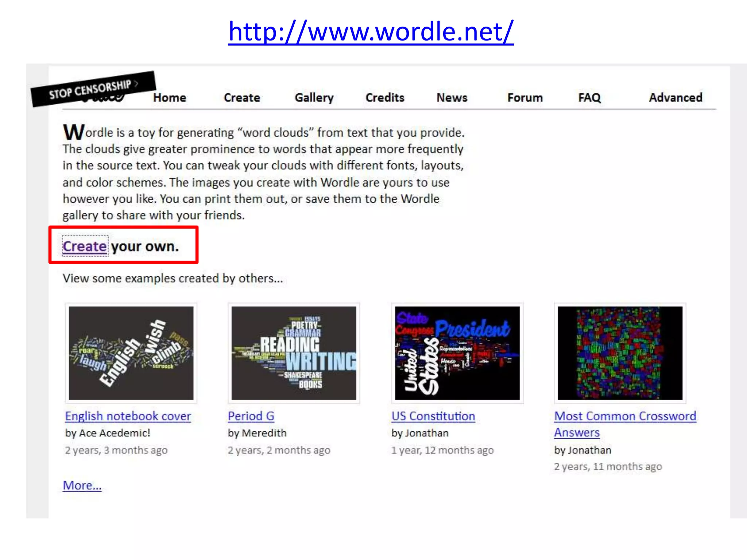Click the More... examples link
The image size is (747, 560).
[82, 485]
